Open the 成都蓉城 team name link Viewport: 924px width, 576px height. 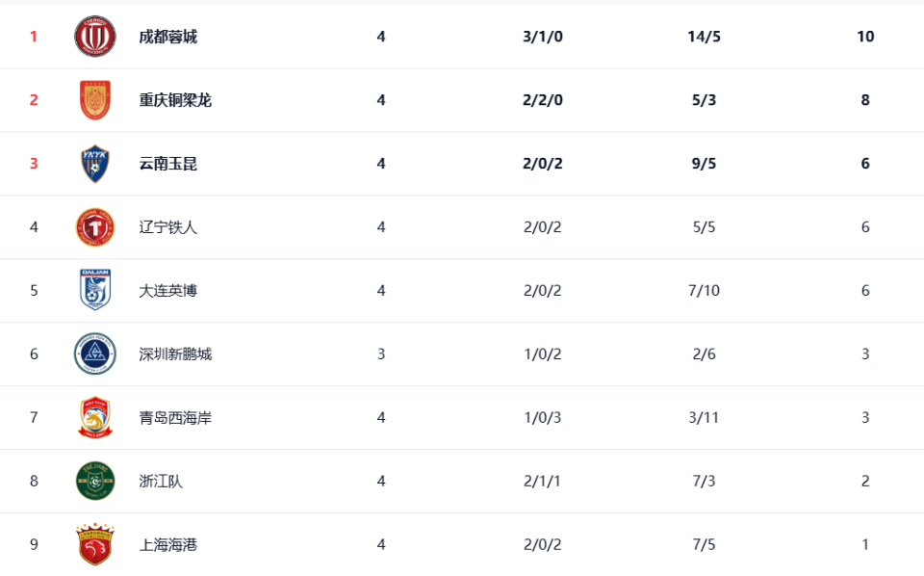tap(167, 37)
